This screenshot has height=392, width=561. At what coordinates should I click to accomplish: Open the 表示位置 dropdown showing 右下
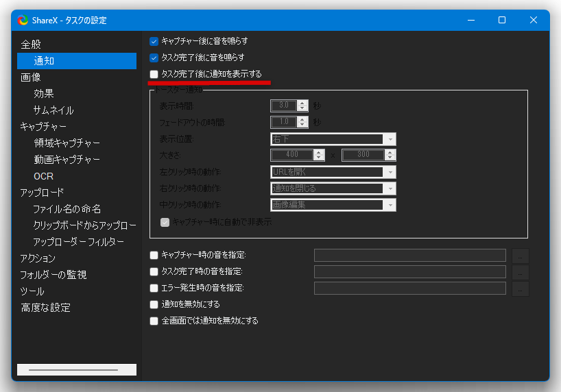click(x=333, y=139)
